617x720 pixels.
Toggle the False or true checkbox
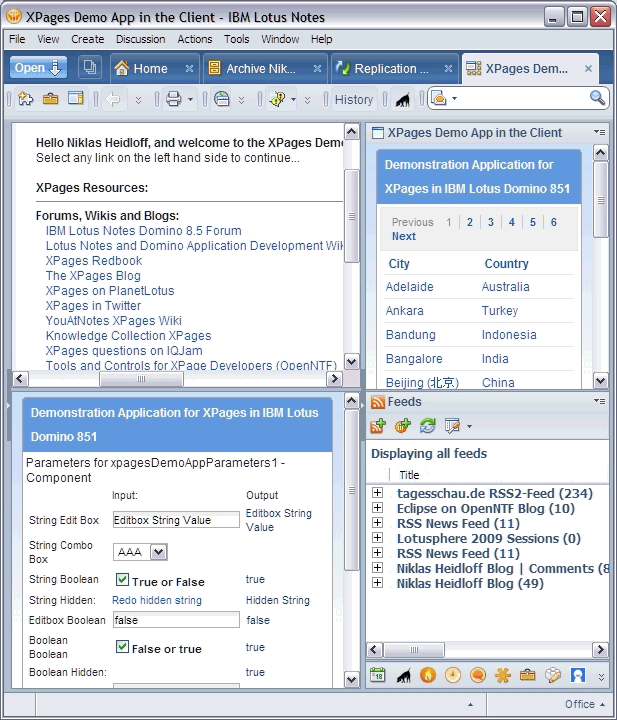(122, 647)
